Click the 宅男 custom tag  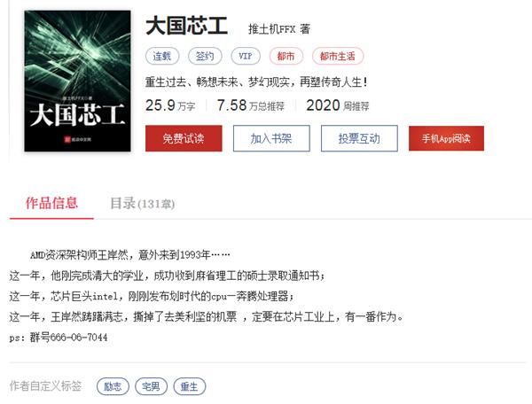point(151,386)
